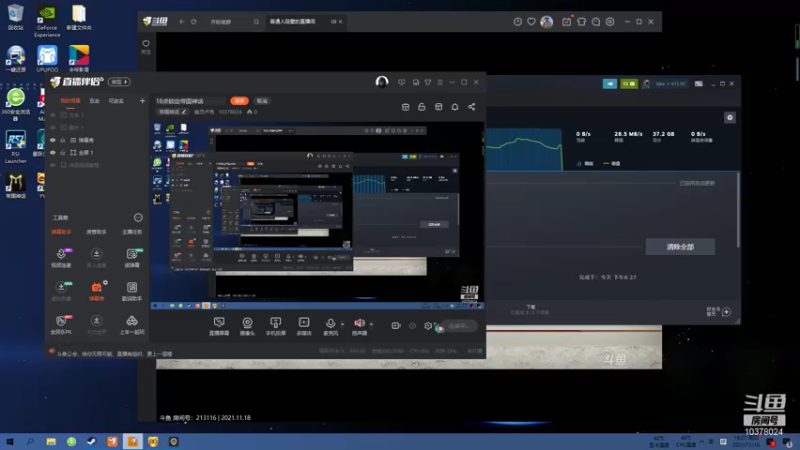Screen dimensions: 800x450
Task: Open the play-together tool with car icon
Action: (x=132, y=324)
